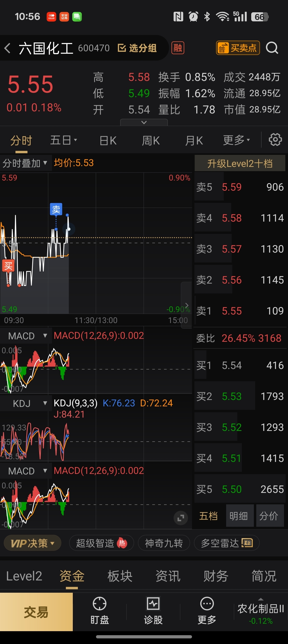
Task: Tap the 交易 trade button
Action: pos(36,612)
